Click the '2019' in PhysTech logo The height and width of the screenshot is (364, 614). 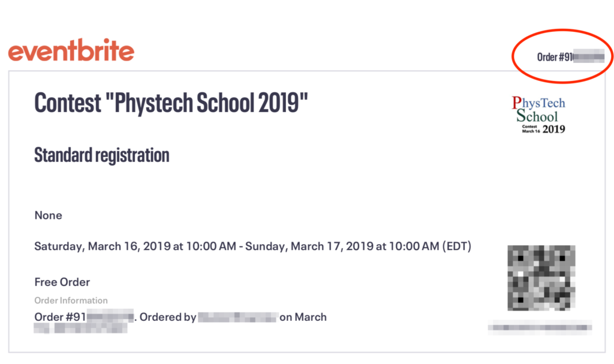click(553, 129)
